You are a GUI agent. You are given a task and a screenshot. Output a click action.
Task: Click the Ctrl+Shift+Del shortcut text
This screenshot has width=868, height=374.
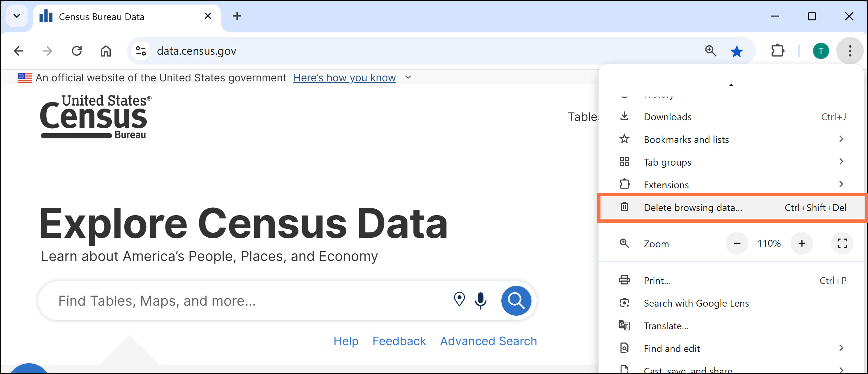click(816, 207)
